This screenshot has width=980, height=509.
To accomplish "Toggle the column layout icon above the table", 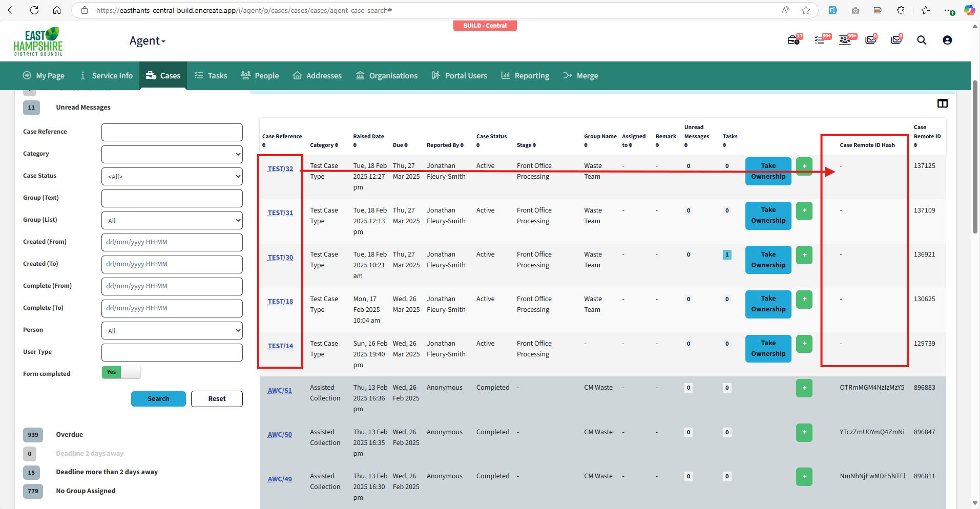I will click(x=942, y=103).
